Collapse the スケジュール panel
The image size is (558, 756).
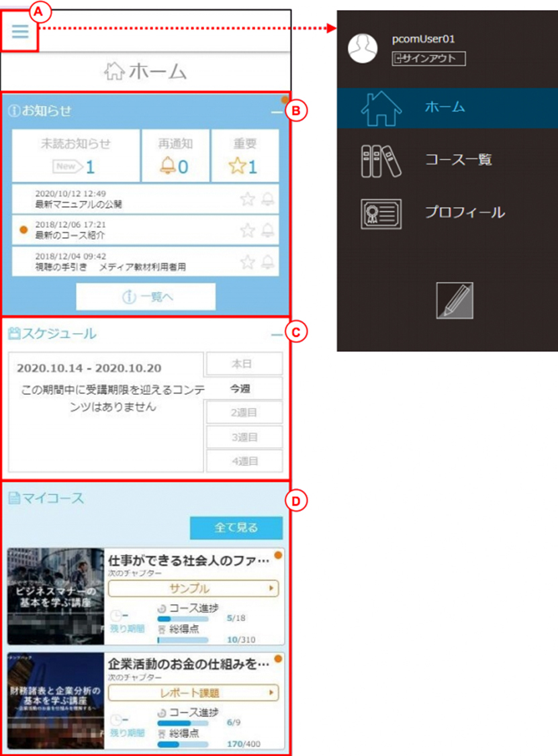[277, 334]
